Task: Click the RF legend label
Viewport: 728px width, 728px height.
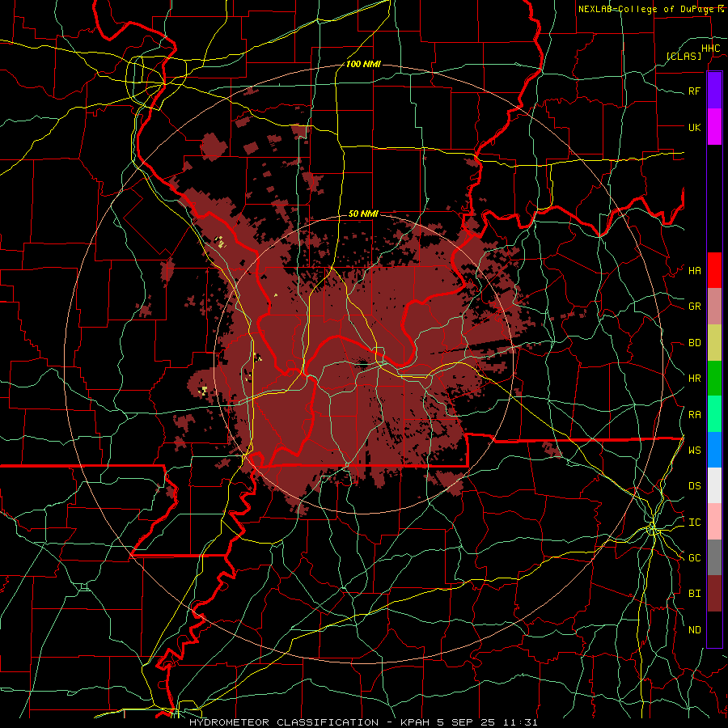Action: coord(695,91)
